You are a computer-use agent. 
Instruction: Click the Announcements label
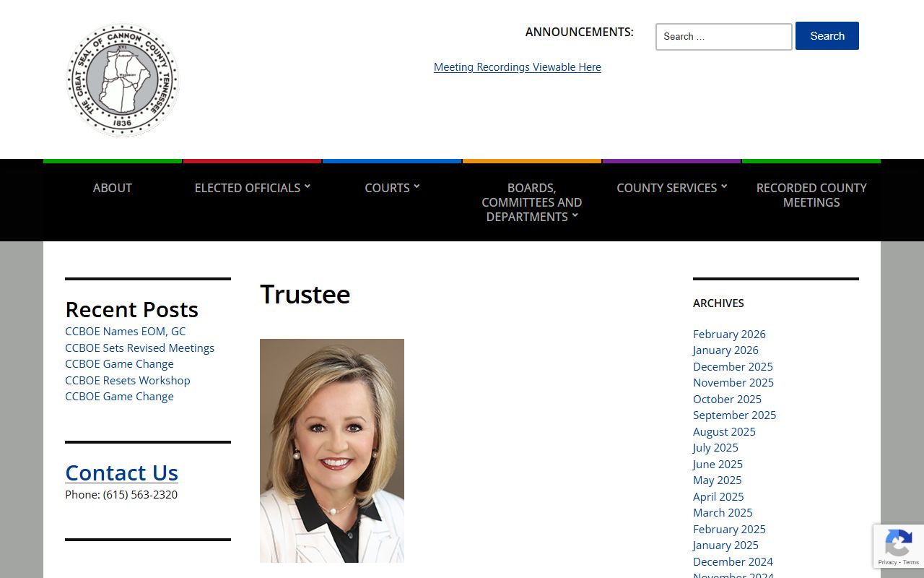[x=580, y=32]
